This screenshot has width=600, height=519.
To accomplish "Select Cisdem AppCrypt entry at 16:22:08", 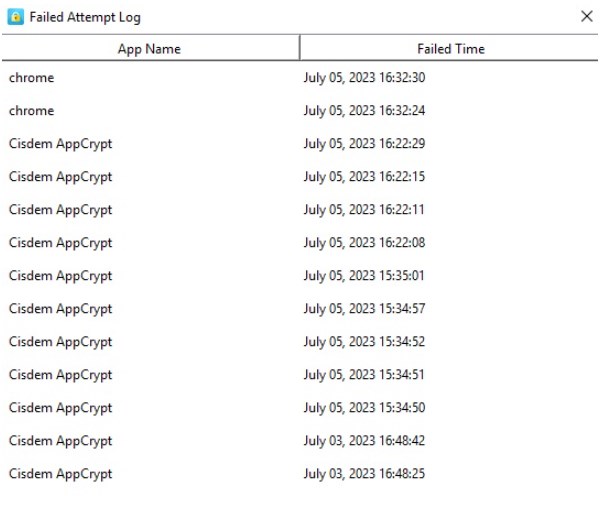I will 300,242.
